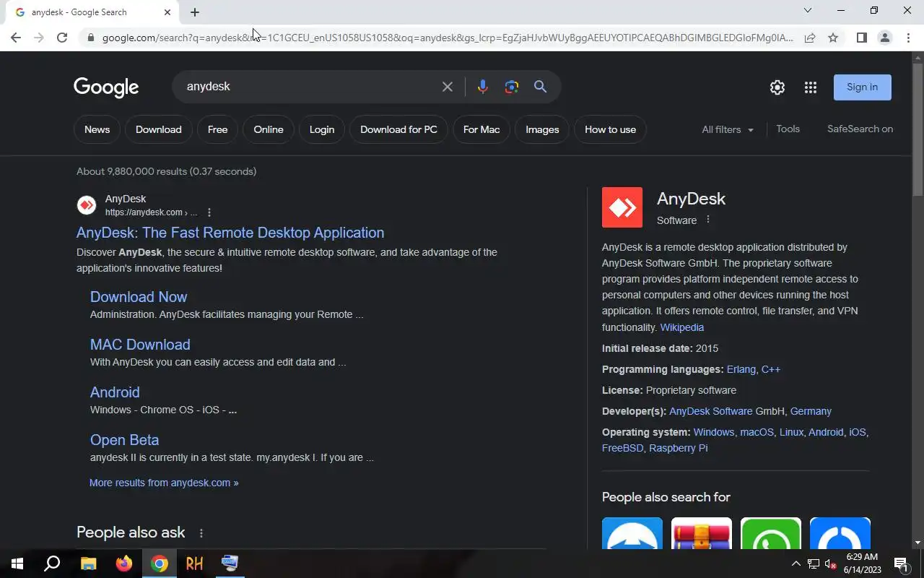Select the Free filter chip
This screenshot has width=924, height=578.
pyautogui.click(x=217, y=129)
